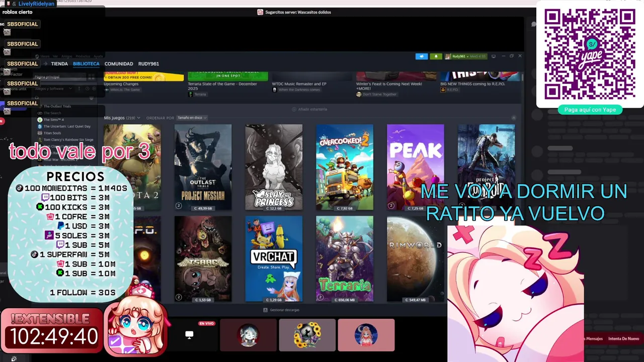
Task: Open the TIENDA tab in Steam
Action: click(x=59, y=64)
